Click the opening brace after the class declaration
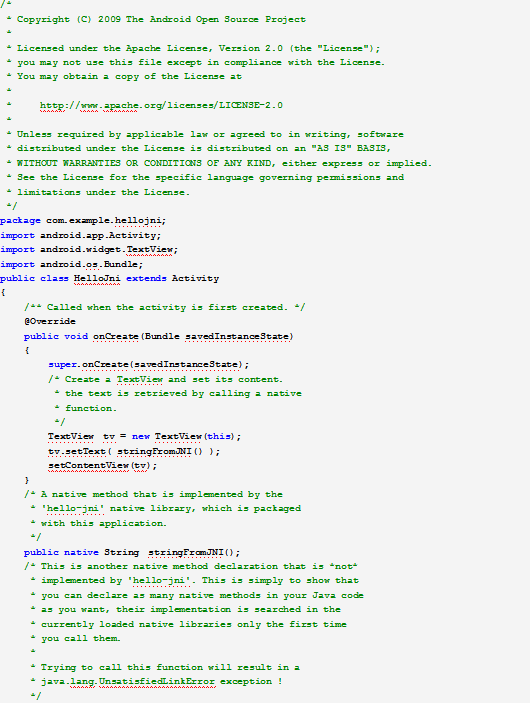Viewport: 530px width, 703px height. point(3,293)
